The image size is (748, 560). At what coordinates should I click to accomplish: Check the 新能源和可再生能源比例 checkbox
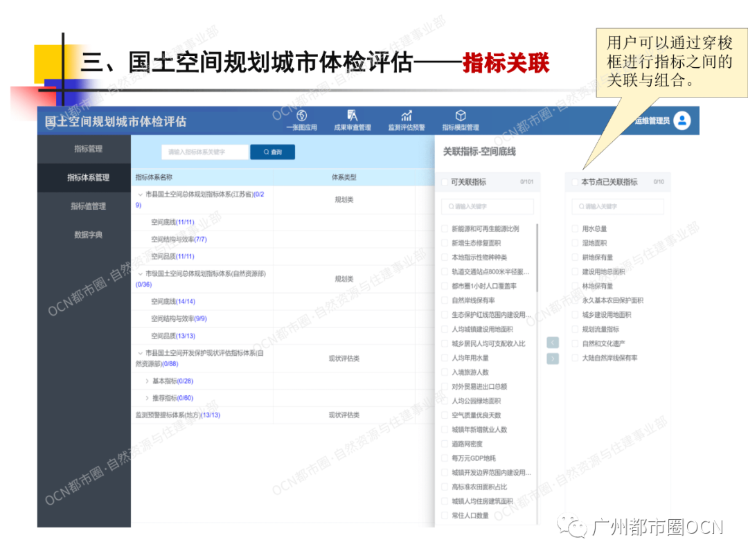[x=445, y=228]
